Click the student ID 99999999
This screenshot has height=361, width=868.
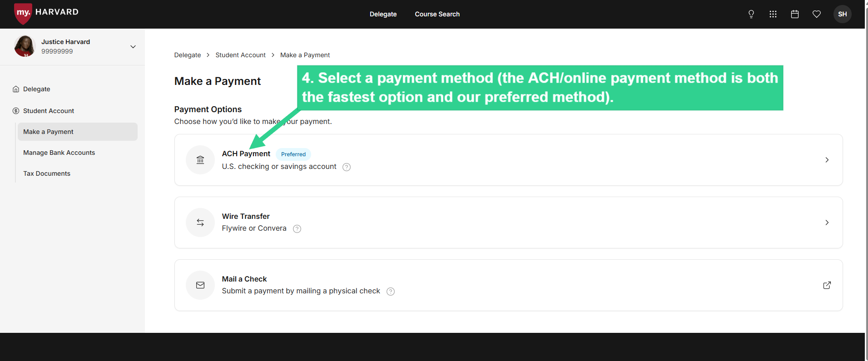(57, 51)
